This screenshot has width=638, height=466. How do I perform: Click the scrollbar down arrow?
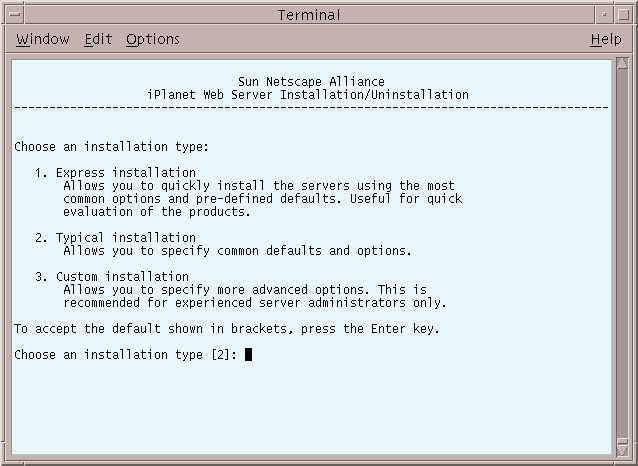click(x=622, y=450)
